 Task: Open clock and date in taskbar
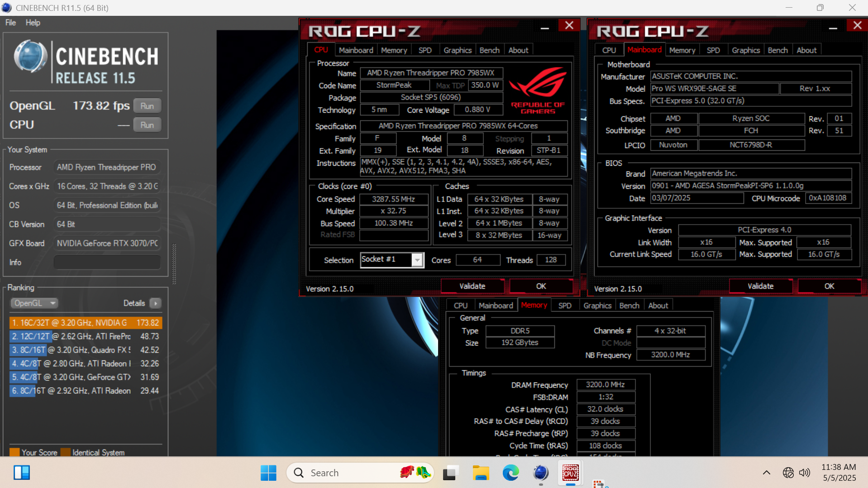click(x=839, y=473)
